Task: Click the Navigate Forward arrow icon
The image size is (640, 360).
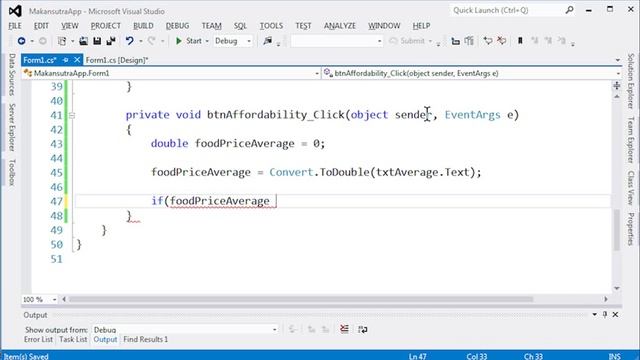Action: click(42, 41)
